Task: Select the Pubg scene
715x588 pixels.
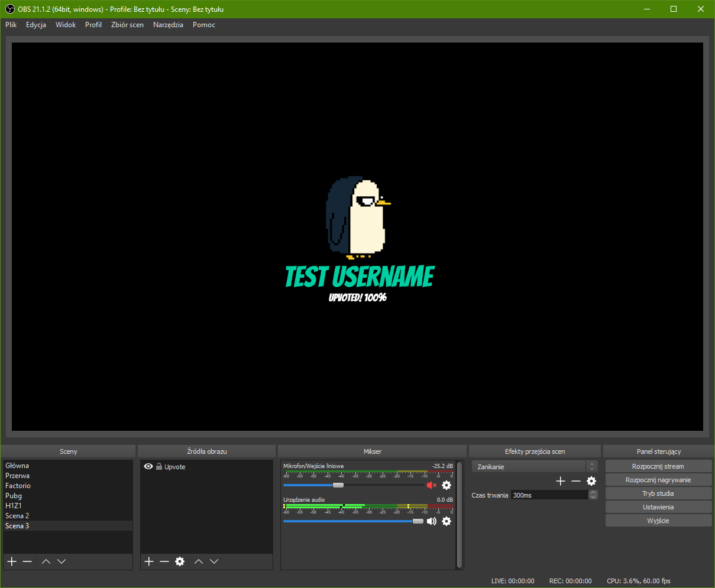Action: (x=67, y=496)
